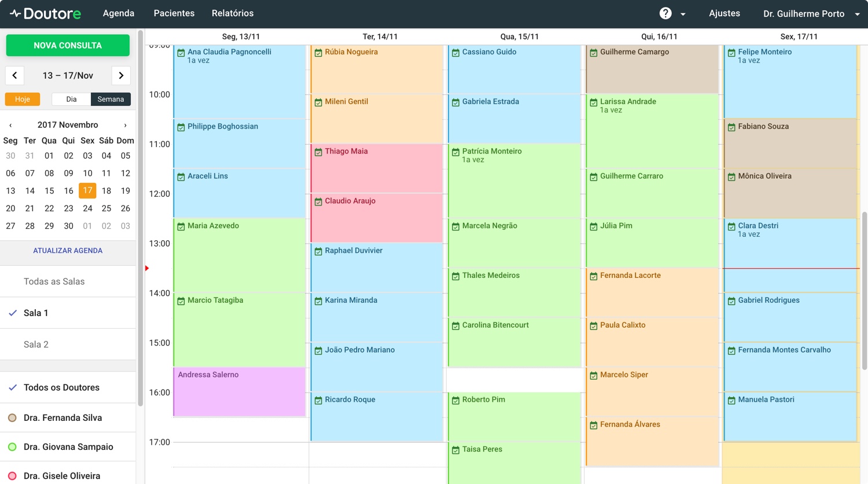
Task: Click calendar icon on Ricardo Roque appointment
Action: point(318,401)
